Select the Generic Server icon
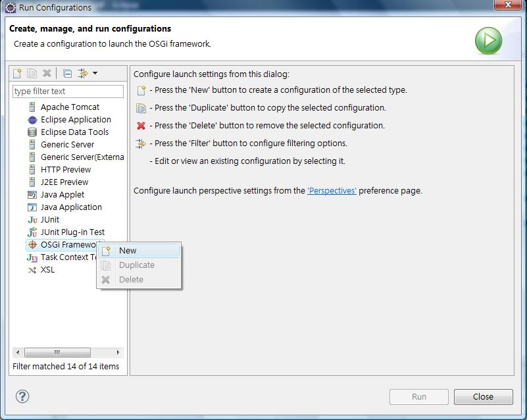Screen dimensions: 527x420 [32, 145]
